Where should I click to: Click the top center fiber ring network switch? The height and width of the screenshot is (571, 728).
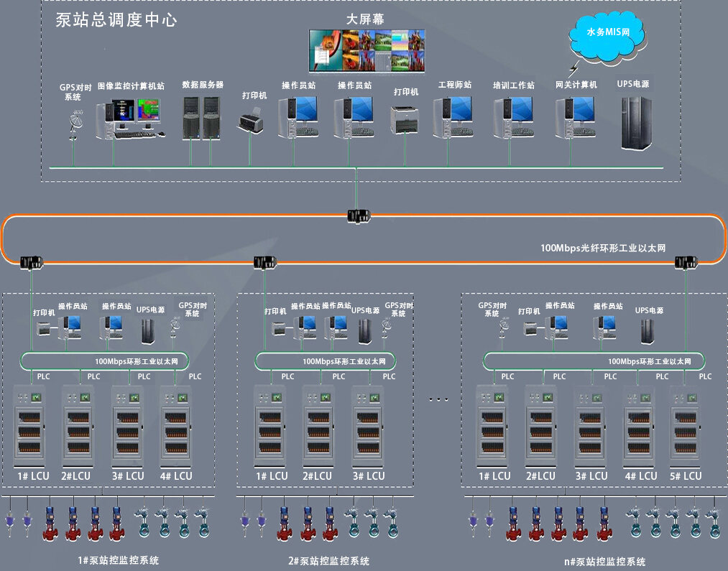[356, 215]
